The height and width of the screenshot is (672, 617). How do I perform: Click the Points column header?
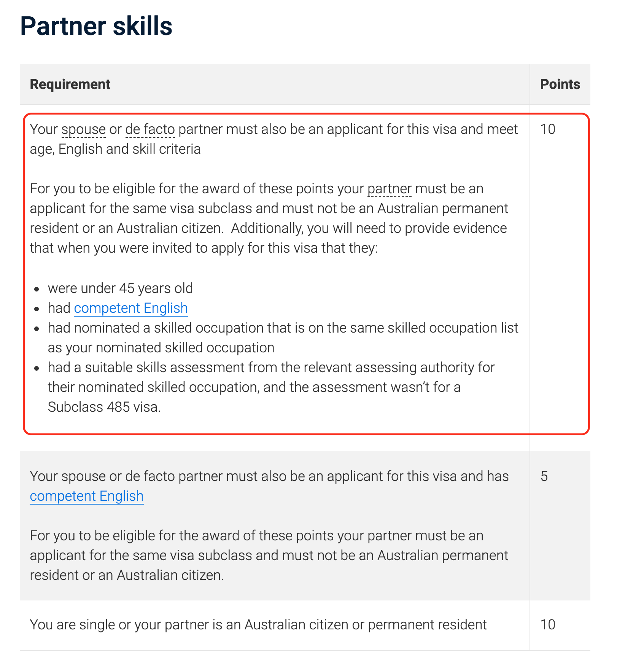(x=560, y=84)
